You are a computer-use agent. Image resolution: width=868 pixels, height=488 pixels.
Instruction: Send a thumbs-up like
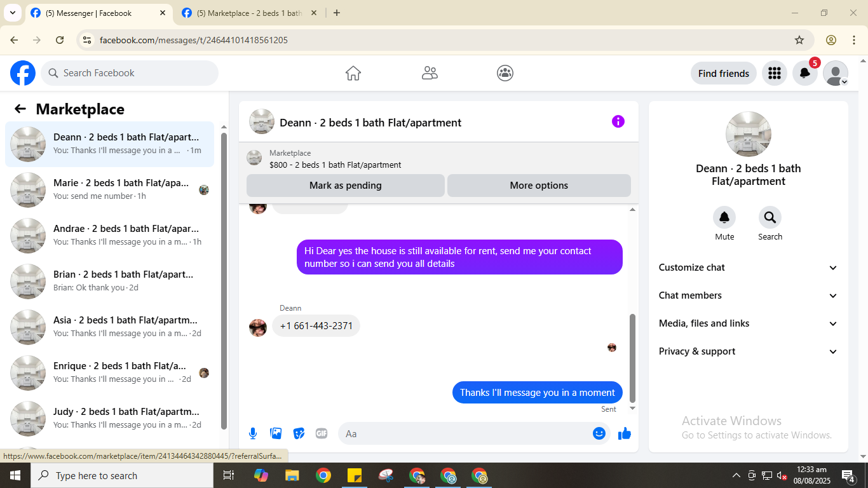click(x=625, y=433)
